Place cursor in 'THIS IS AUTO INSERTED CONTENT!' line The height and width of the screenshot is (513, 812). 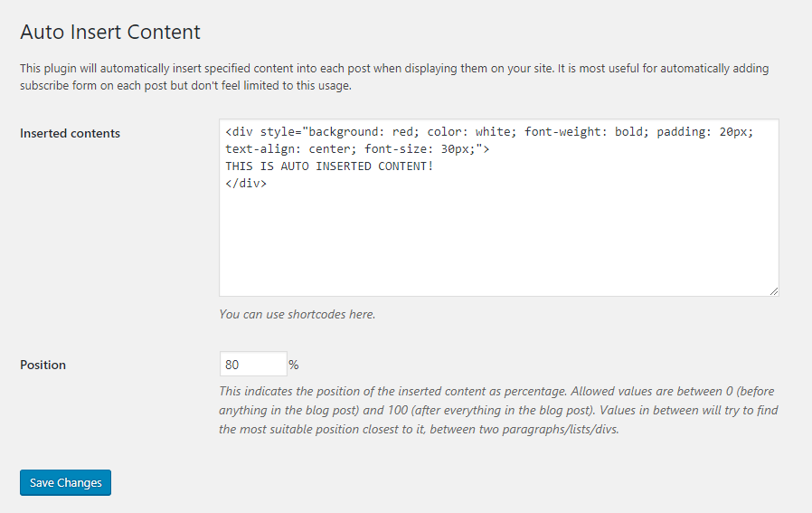point(329,166)
